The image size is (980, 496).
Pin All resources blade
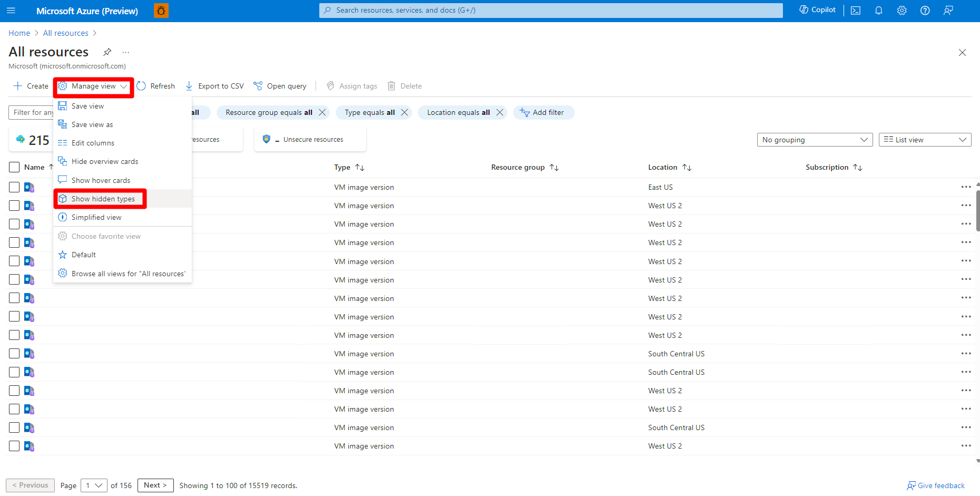pos(107,52)
